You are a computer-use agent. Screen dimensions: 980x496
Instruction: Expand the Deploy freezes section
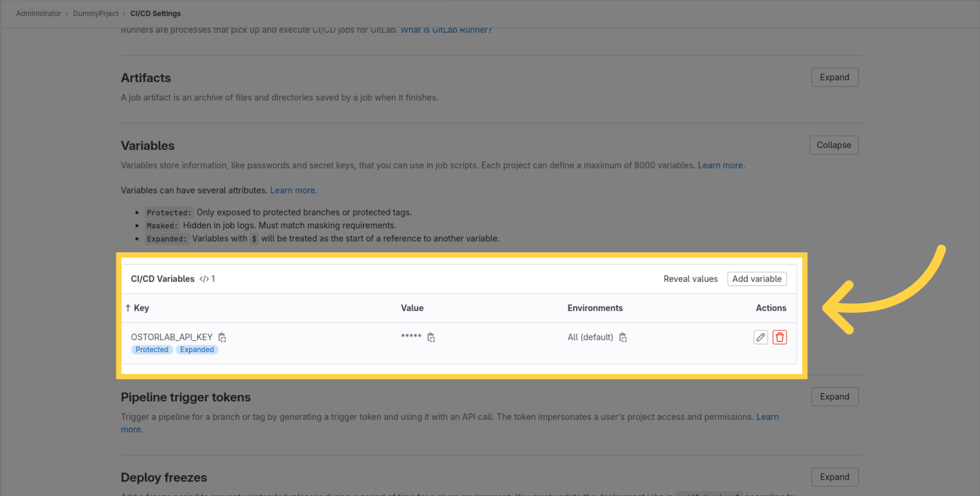[835, 477]
